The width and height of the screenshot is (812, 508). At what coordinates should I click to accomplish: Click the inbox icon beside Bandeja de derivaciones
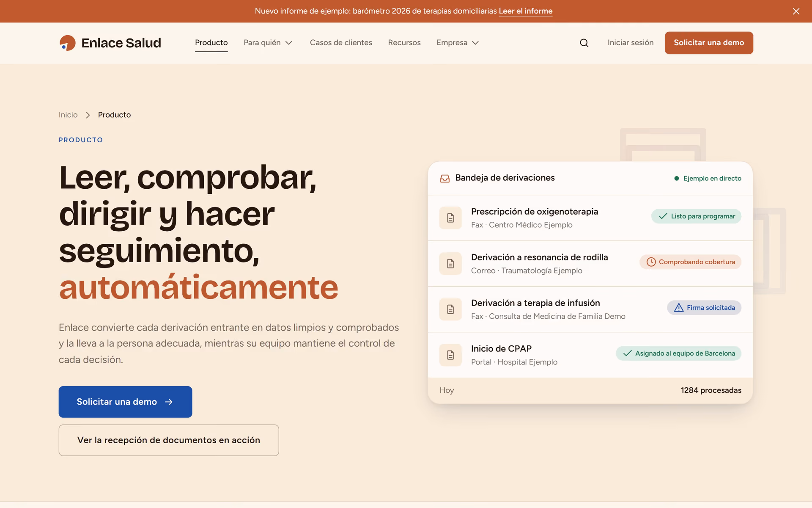(445, 179)
